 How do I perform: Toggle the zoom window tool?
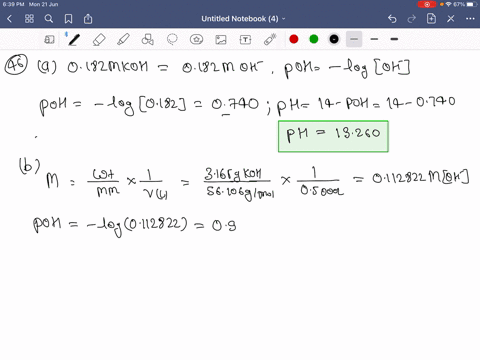click(x=49, y=40)
